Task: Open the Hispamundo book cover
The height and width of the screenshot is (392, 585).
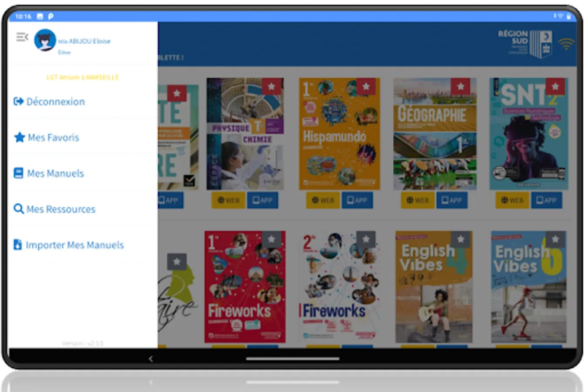Action: coord(340,134)
